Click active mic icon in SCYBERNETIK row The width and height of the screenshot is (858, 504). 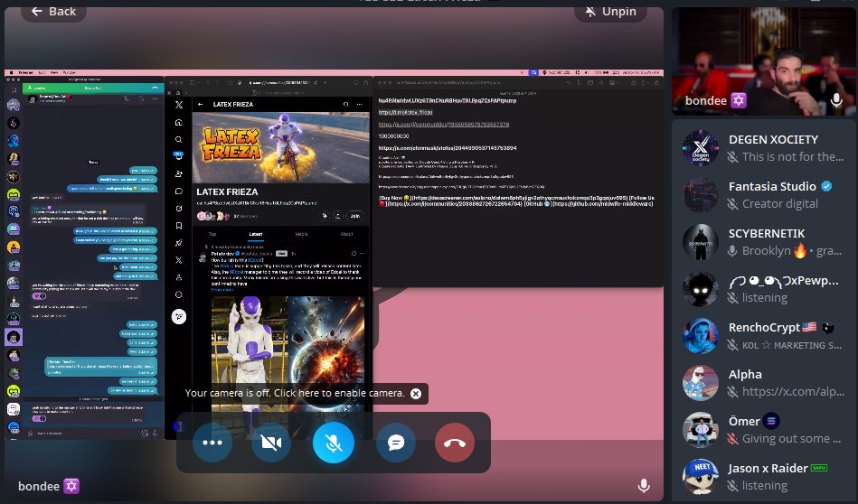point(732,251)
